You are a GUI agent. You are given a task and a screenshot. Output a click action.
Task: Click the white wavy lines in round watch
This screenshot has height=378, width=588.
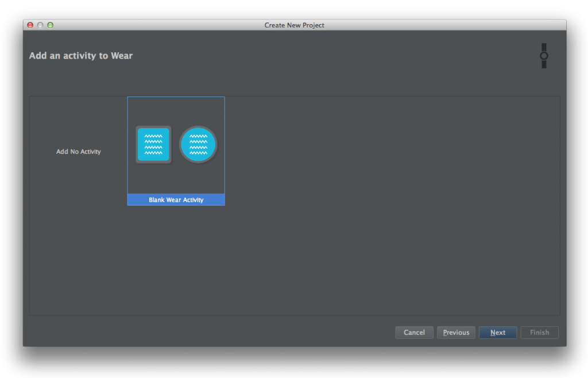pyautogui.click(x=198, y=145)
